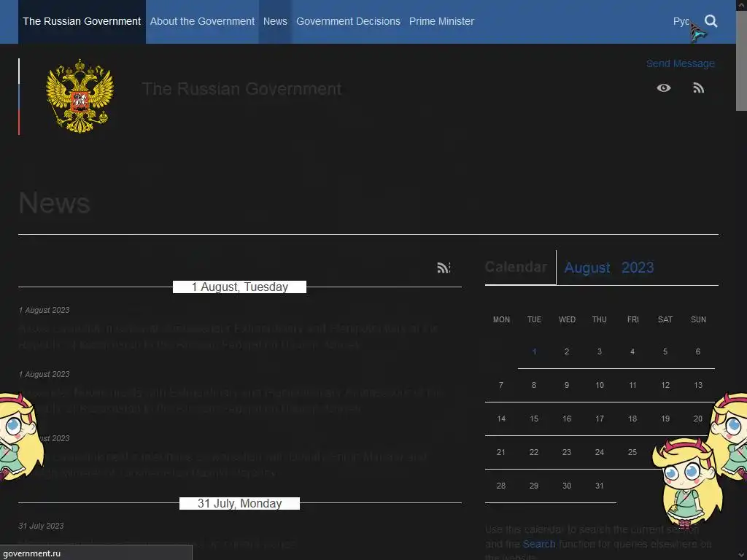Open the 2023 year selector
The image size is (747, 560).
coord(638,268)
